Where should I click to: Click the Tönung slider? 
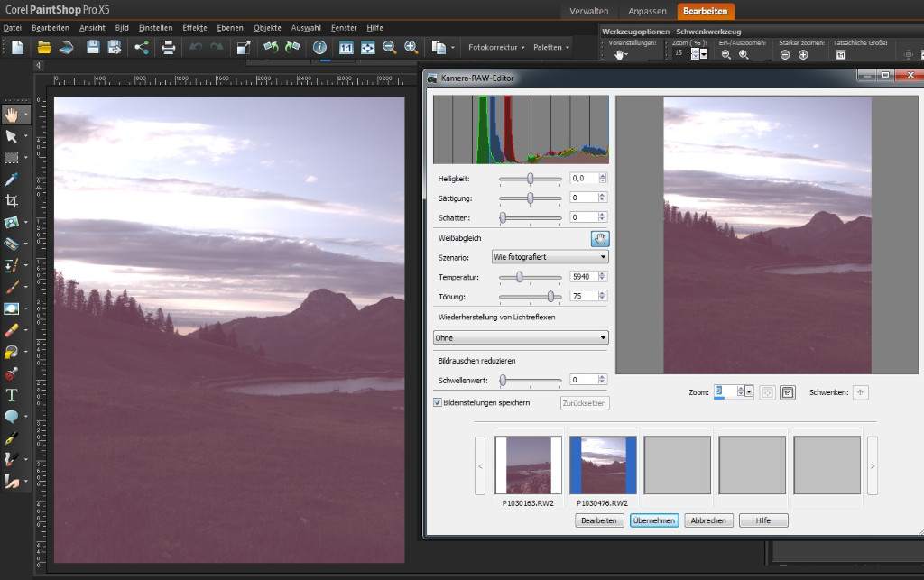click(530, 296)
